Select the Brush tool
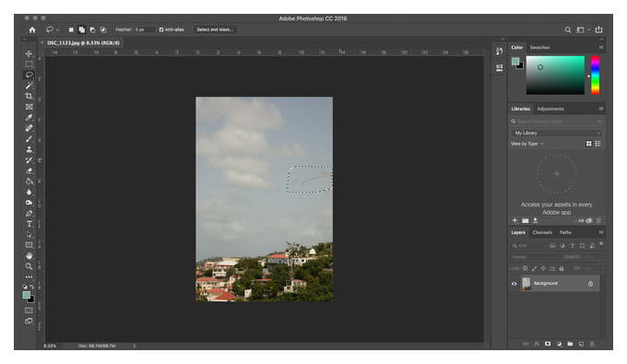 [x=30, y=138]
